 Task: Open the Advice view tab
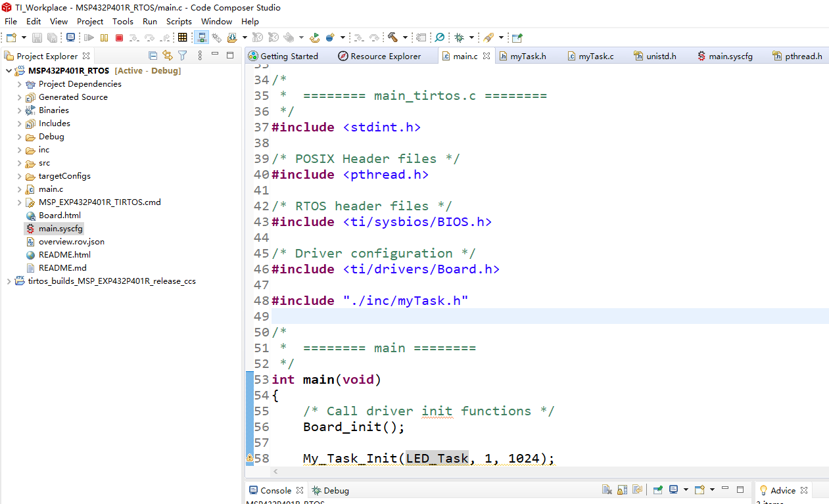point(777,490)
